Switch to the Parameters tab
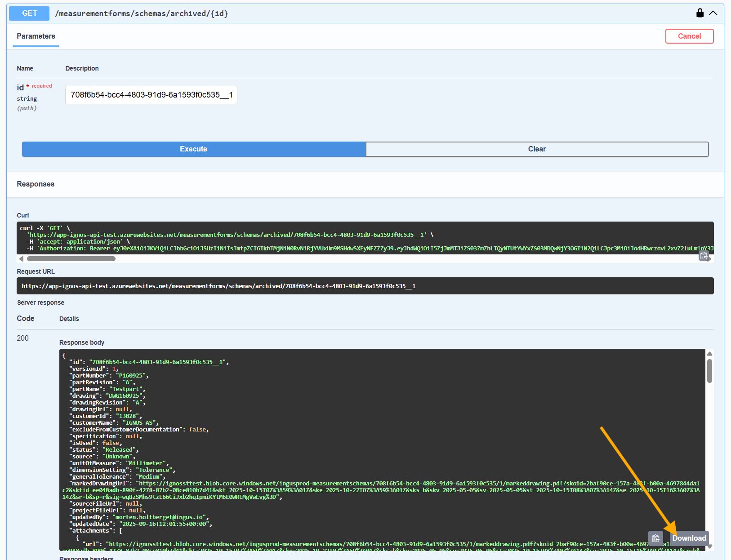Screen dimensions: 731x560 click(36, 36)
